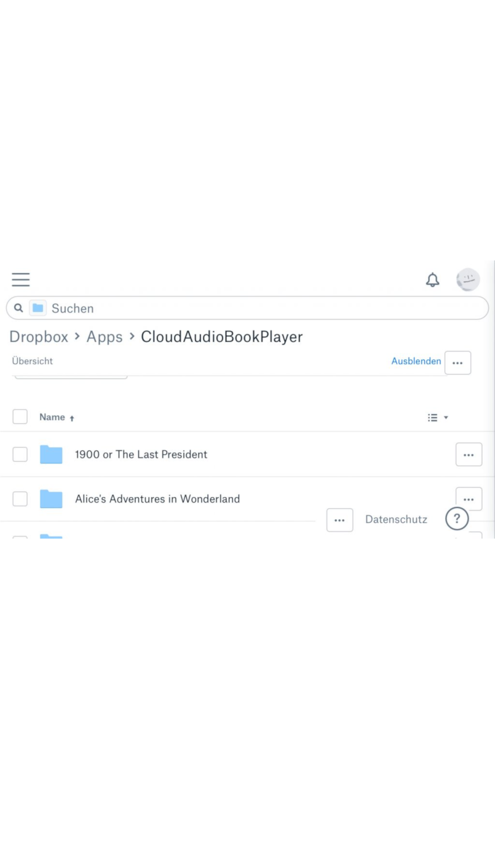Open the help question mark button

457,519
